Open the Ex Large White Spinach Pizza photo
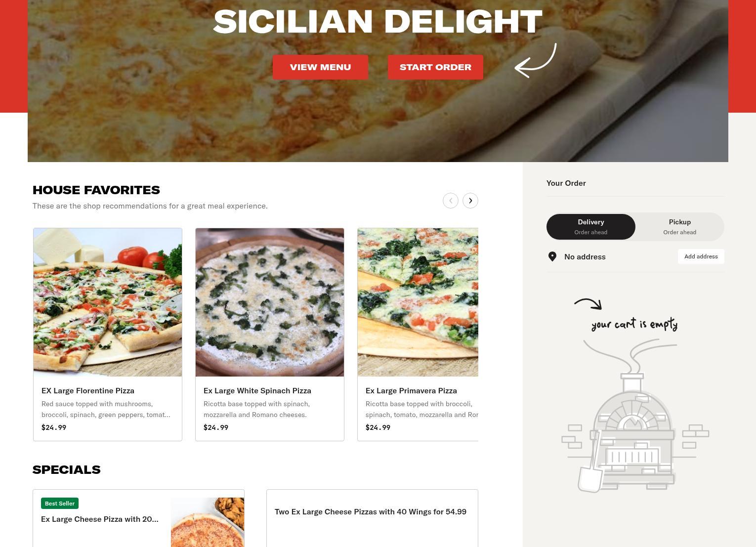 tap(270, 302)
